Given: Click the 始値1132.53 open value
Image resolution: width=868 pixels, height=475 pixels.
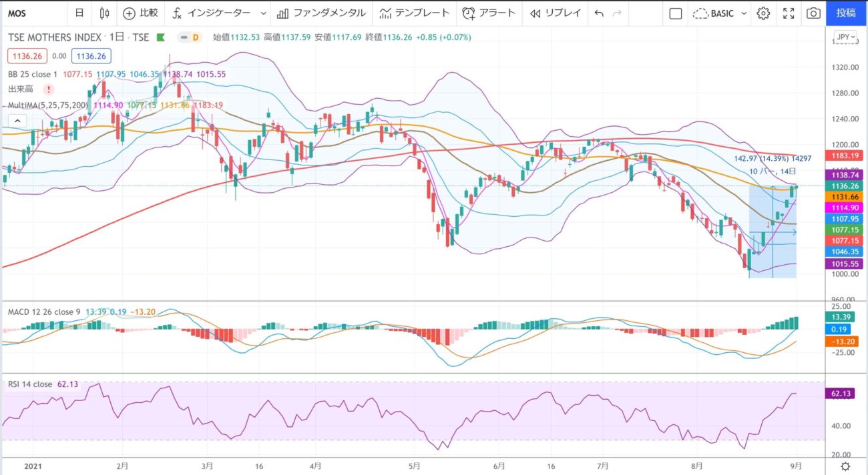Looking at the screenshot, I should [235, 37].
